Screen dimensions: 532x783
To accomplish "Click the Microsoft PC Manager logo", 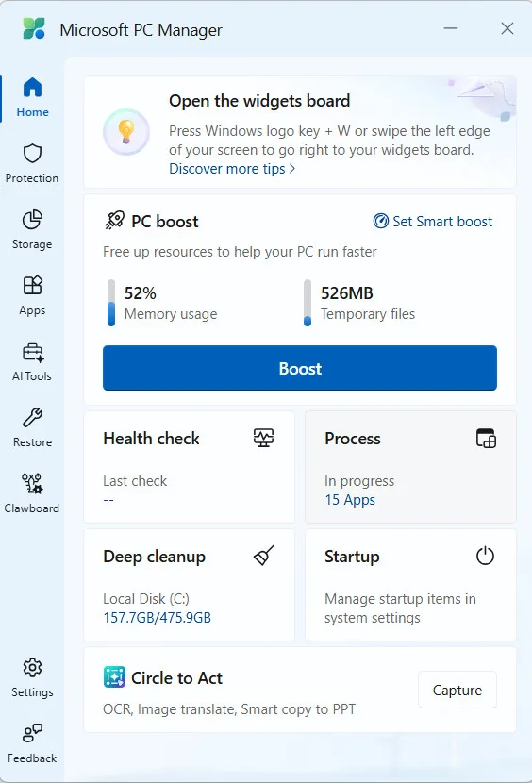I will tap(34, 29).
